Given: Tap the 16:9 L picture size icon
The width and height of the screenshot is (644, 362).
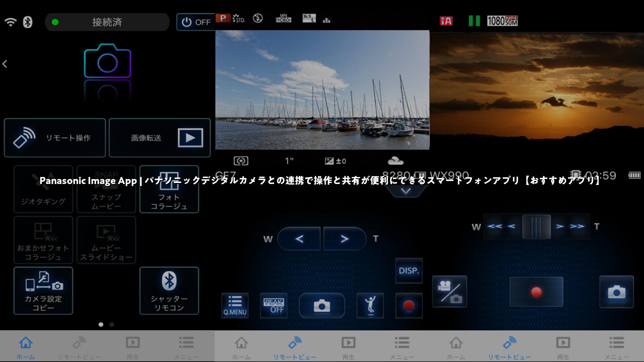Looking at the screenshot, I should (309, 18).
